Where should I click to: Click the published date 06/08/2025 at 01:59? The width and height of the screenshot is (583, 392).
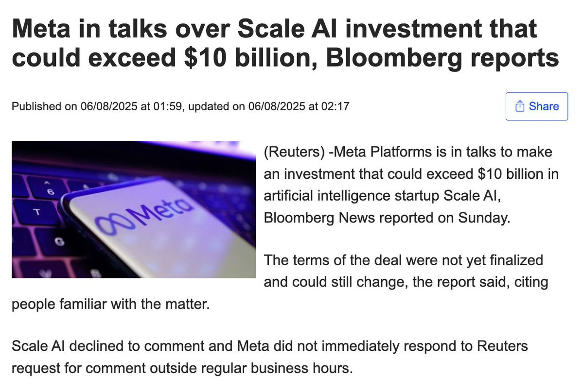point(131,106)
